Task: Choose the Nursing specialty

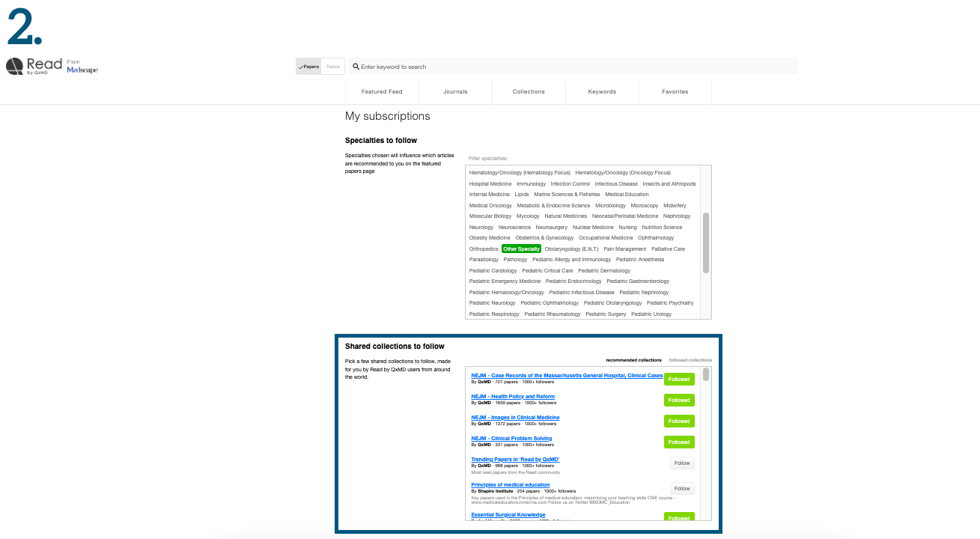Action: coord(627,227)
